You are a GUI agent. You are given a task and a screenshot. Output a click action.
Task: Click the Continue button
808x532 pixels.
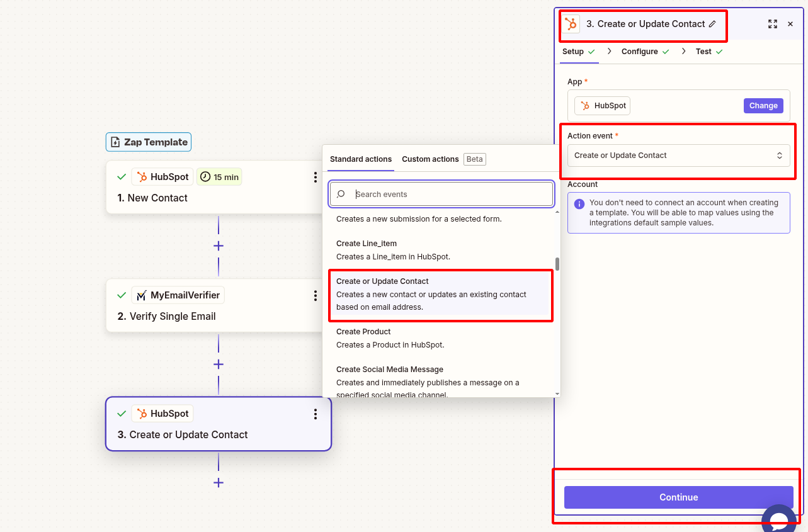click(x=678, y=497)
